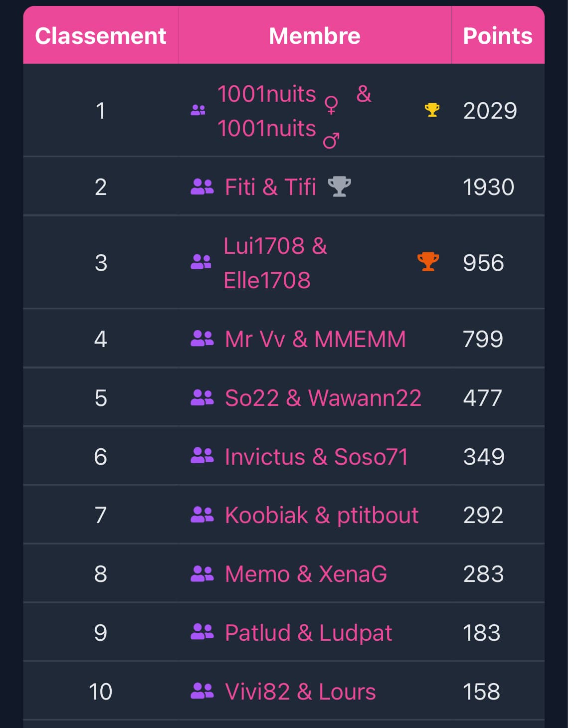Open the 1001nuits couple profile link

tap(267, 95)
